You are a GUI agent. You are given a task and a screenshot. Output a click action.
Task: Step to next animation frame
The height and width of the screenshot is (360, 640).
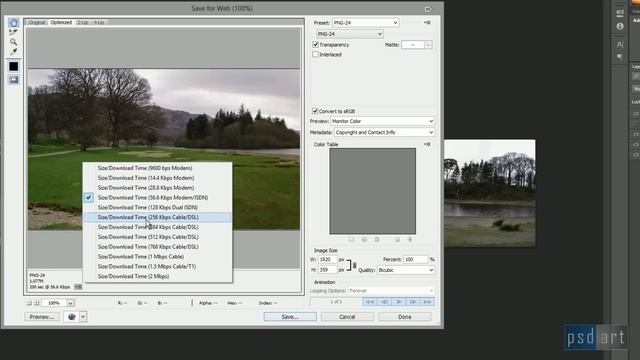[413, 302]
